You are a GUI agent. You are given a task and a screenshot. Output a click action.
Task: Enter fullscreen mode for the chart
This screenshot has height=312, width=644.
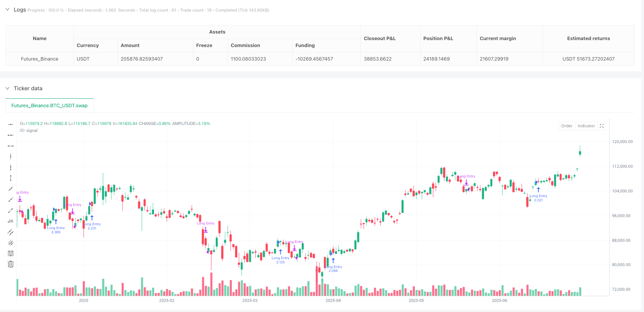pos(602,126)
